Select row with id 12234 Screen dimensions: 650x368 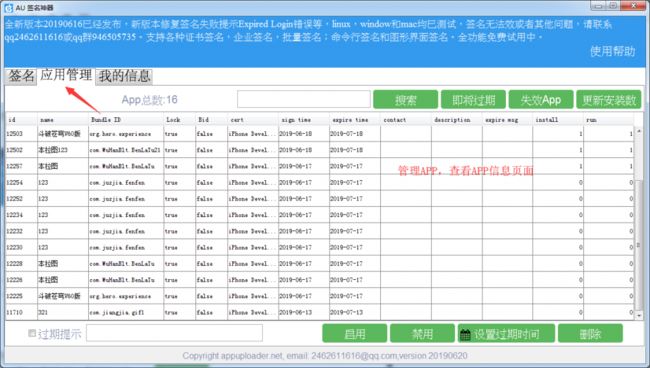320,215
